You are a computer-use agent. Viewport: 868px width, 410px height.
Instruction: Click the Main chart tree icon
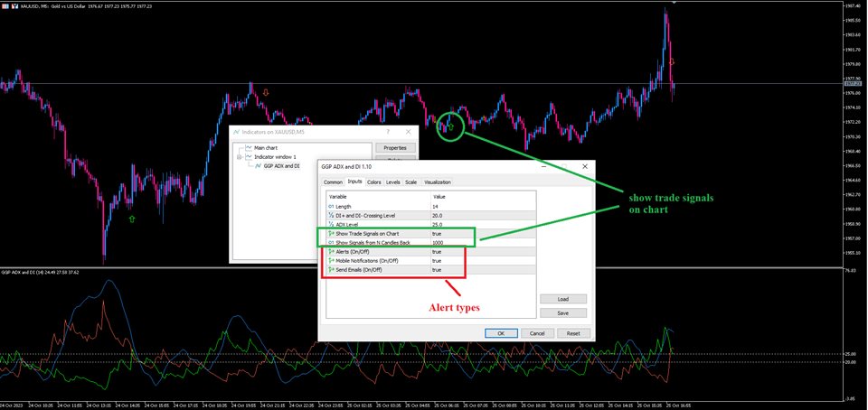(248, 147)
